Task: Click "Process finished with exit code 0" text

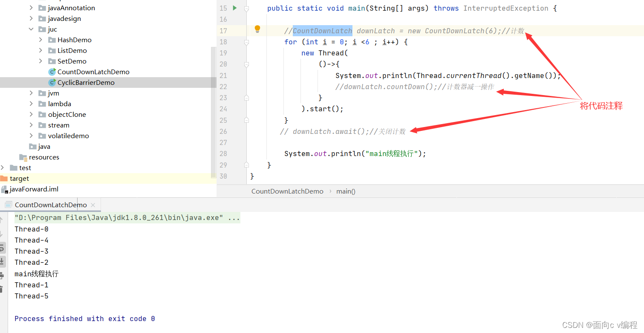Action: (x=85, y=319)
